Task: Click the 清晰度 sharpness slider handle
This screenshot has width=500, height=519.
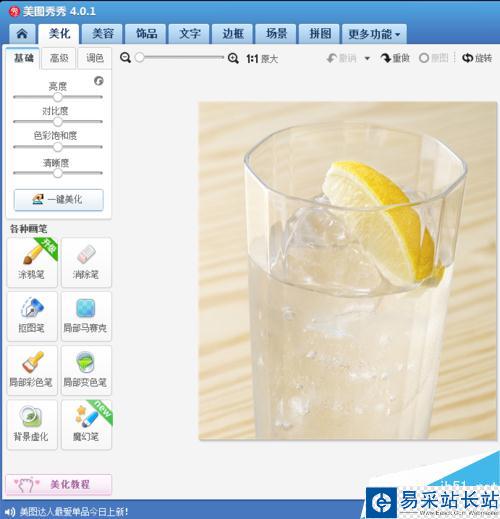Action: [x=58, y=173]
